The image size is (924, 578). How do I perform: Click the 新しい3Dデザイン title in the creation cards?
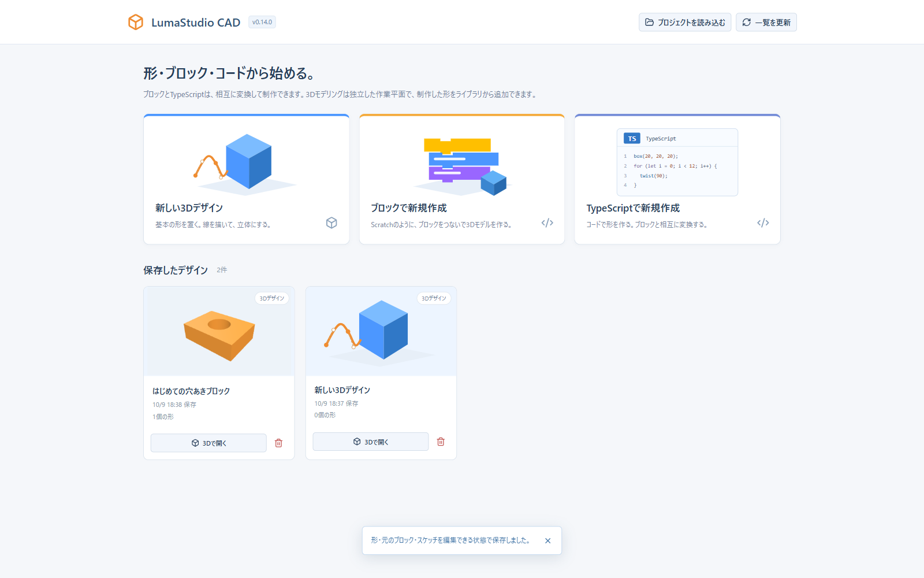(x=189, y=208)
